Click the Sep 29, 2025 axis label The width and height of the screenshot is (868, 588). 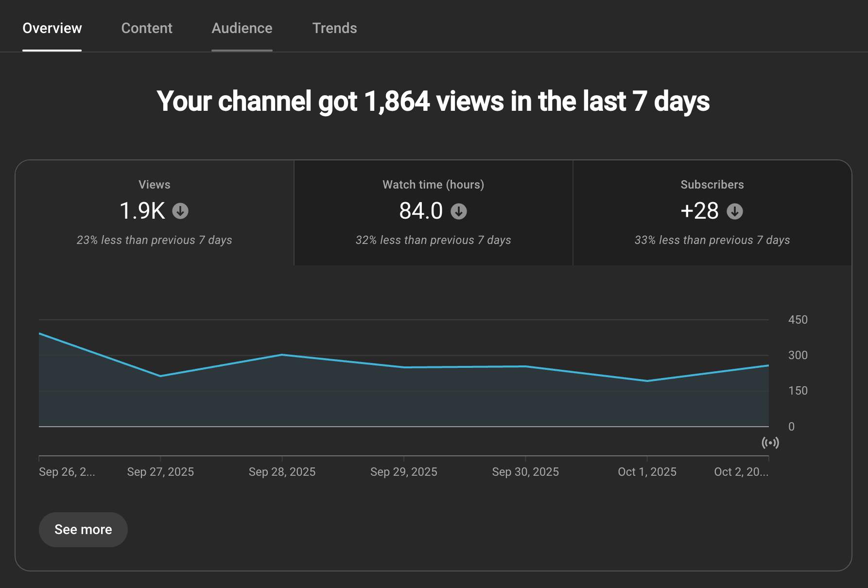(x=404, y=472)
